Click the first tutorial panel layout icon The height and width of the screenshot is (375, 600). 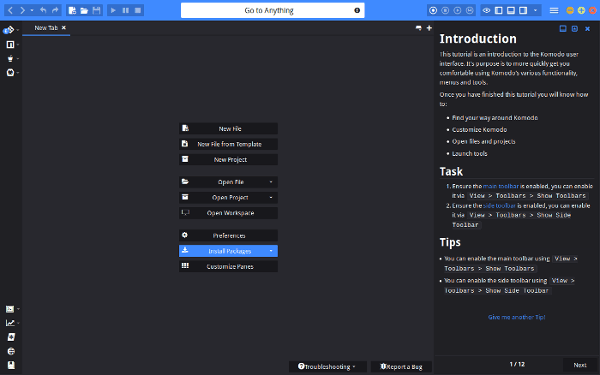pos(563,29)
